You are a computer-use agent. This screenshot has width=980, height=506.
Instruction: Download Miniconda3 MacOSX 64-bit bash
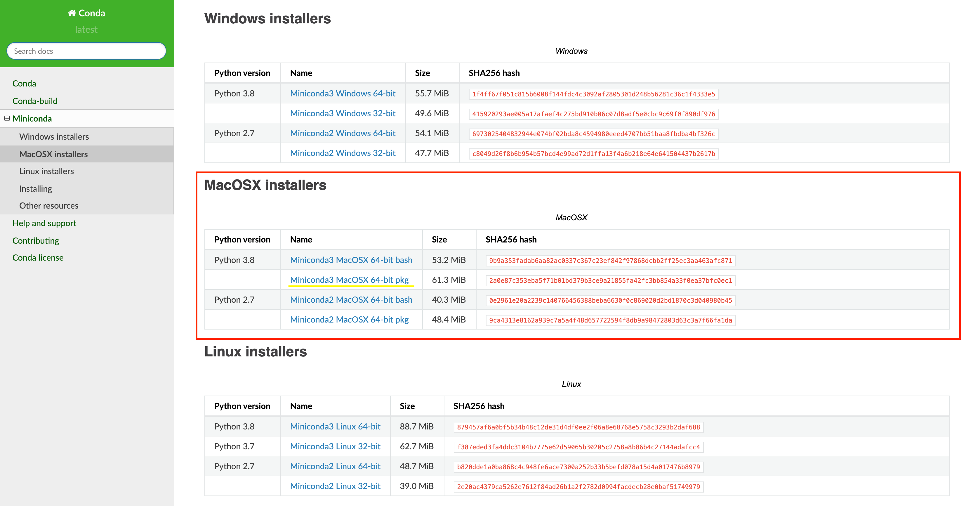tap(351, 260)
